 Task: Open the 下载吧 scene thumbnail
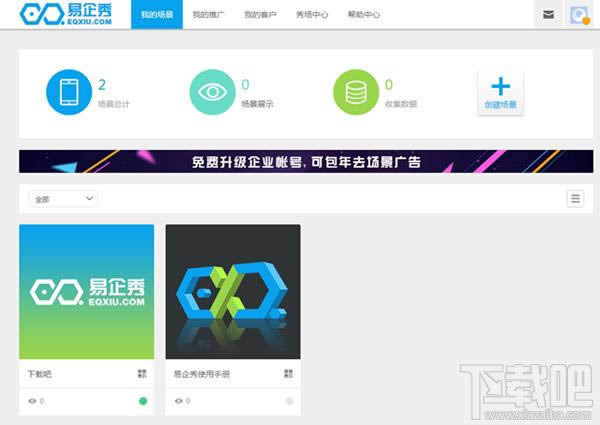point(87,291)
